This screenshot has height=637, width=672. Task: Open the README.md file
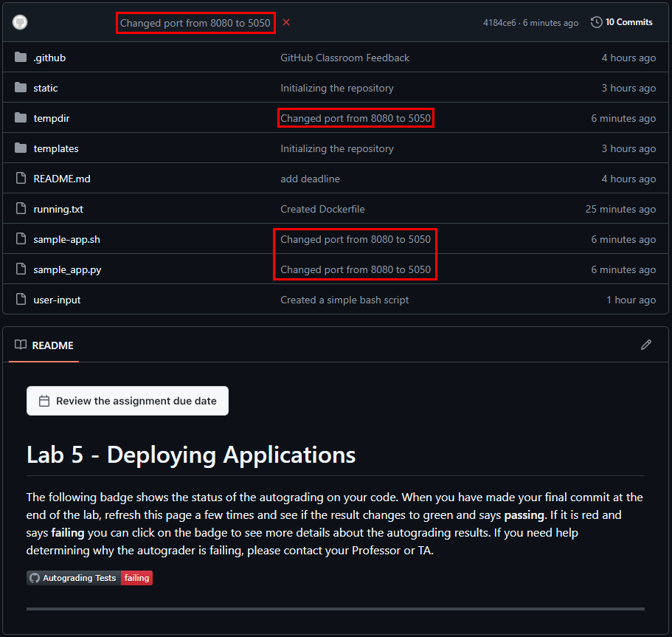click(62, 179)
